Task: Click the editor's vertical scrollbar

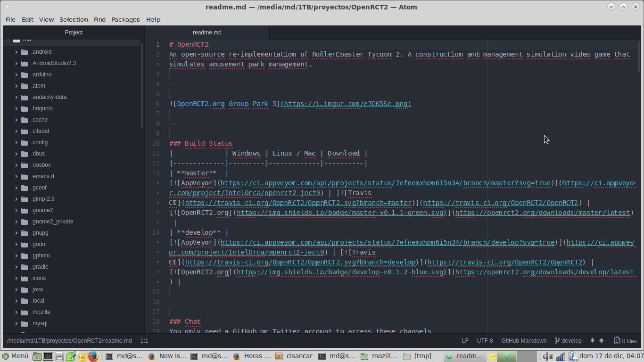Action: pyautogui.click(x=639, y=56)
